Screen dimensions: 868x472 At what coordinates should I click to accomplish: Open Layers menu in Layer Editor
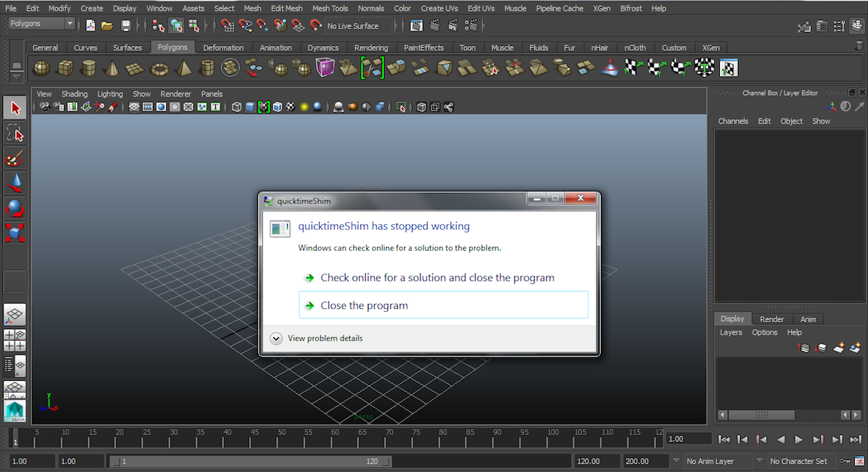coord(731,333)
